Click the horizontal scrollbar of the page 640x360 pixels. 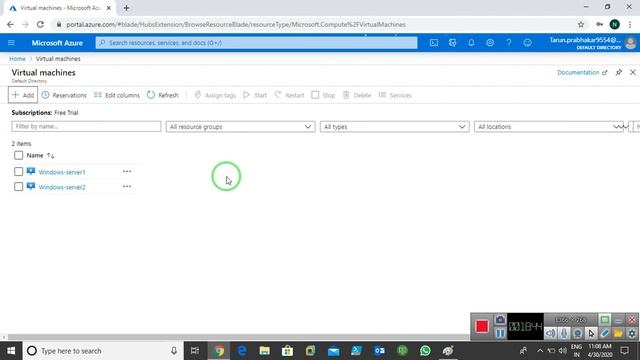click(238, 337)
